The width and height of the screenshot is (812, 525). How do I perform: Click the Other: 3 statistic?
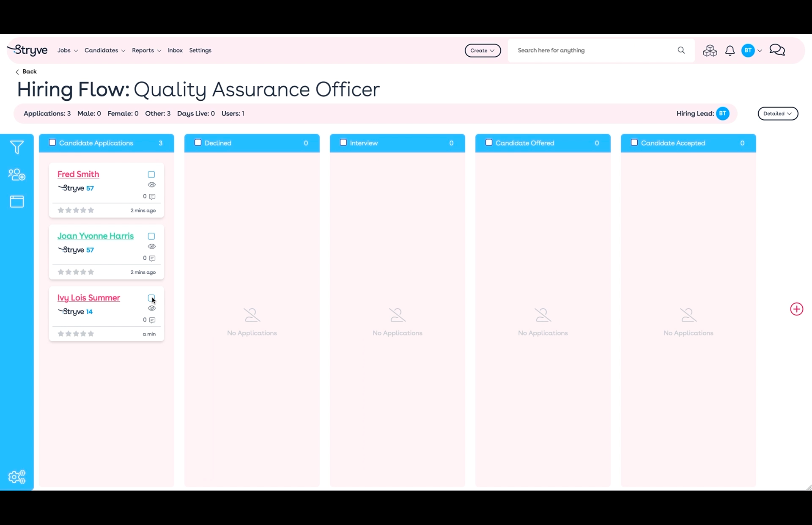click(158, 113)
